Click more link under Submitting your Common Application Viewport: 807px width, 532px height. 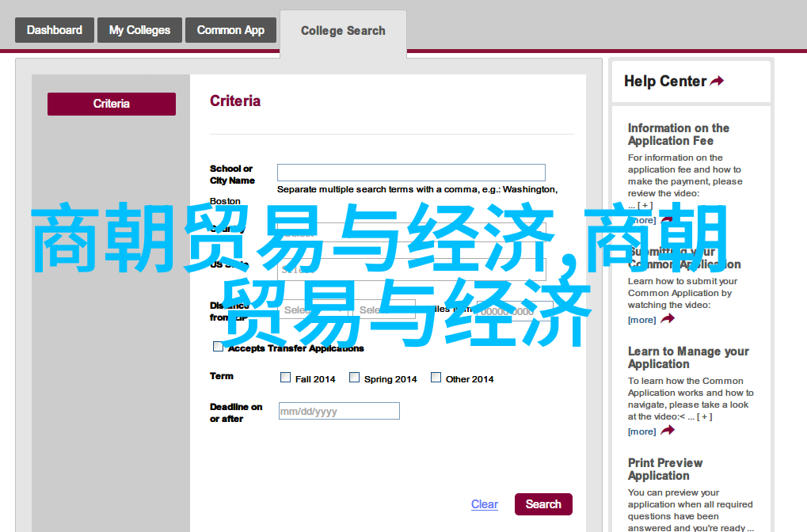tap(641, 320)
